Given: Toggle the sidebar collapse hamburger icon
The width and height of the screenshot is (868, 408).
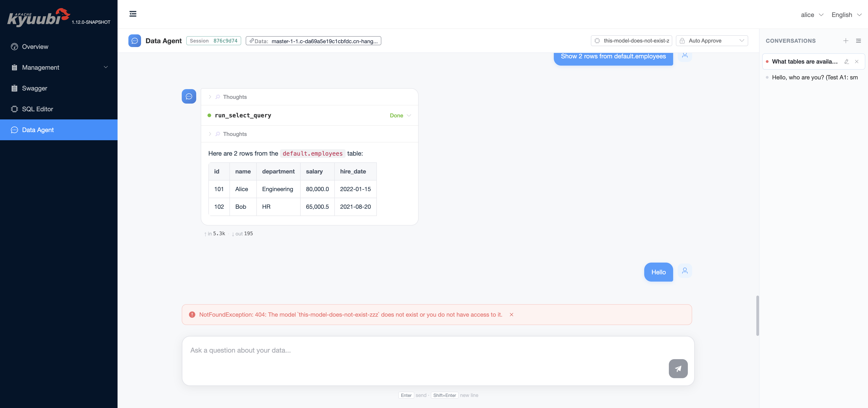Looking at the screenshot, I should pyautogui.click(x=133, y=14).
